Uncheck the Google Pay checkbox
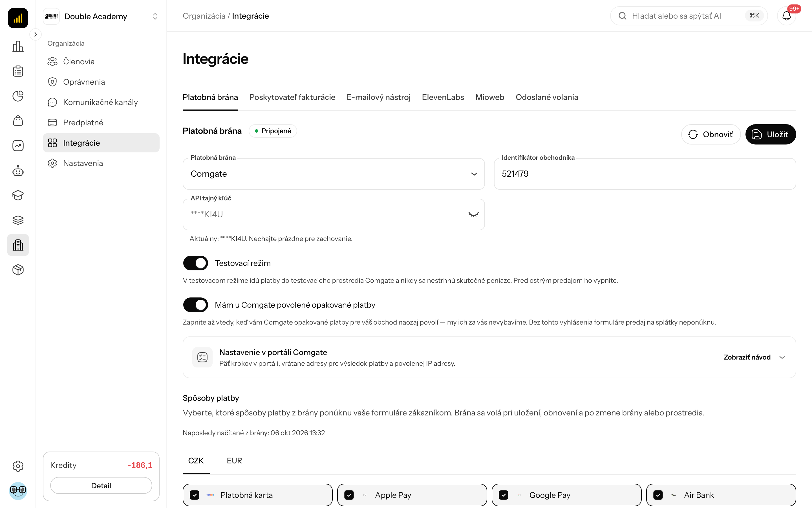 click(504, 495)
